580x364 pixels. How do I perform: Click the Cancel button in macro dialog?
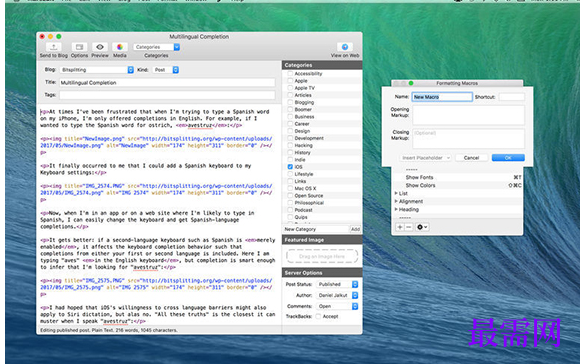coord(471,158)
